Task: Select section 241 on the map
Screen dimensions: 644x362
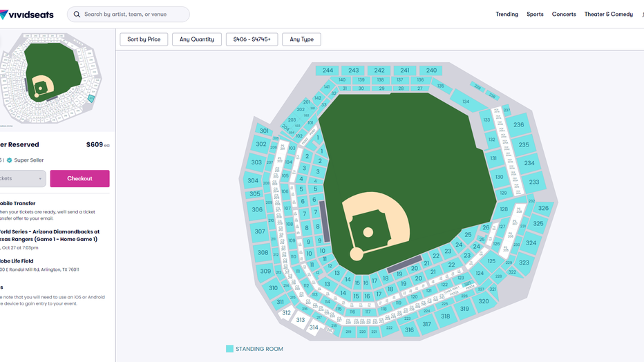Action: point(405,70)
